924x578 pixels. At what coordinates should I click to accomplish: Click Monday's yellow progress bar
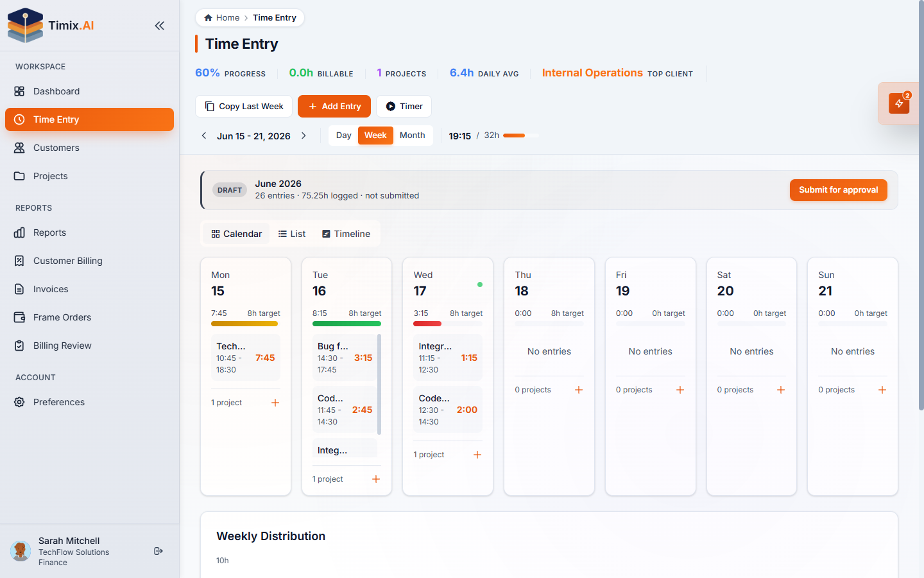(x=244, y=324)
